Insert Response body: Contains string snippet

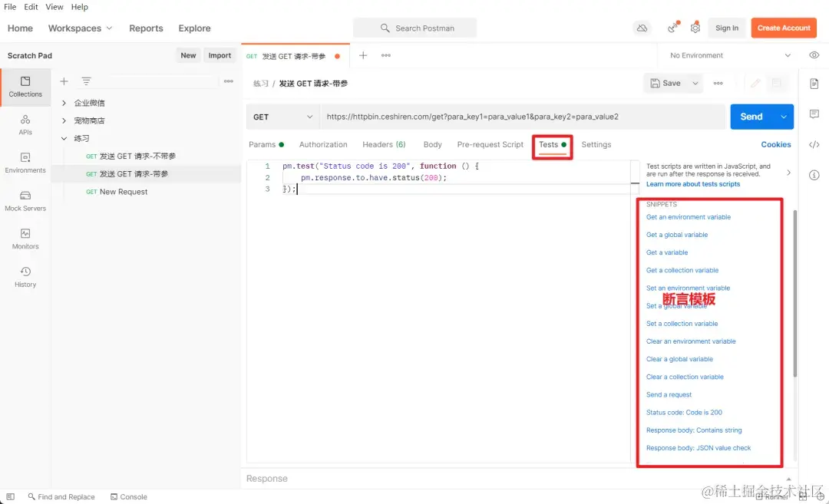point(694,430)
